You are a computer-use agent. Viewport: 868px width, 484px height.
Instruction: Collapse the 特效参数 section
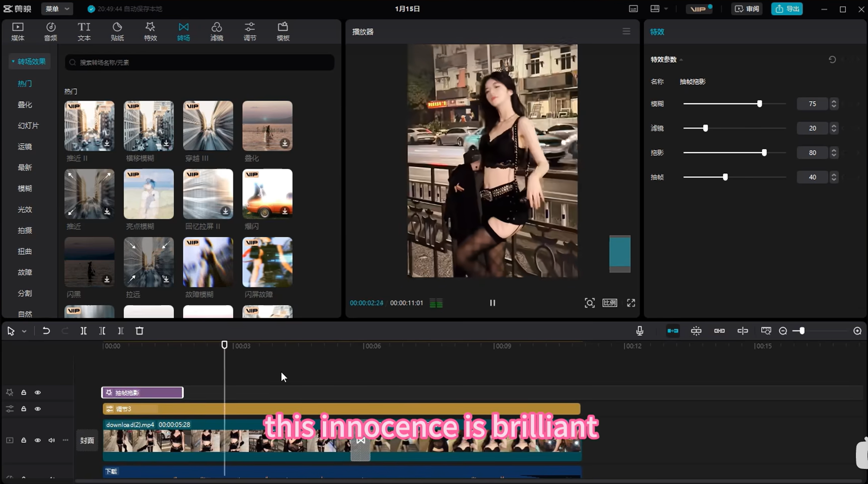pyautogui.click(x=681, y=59)
